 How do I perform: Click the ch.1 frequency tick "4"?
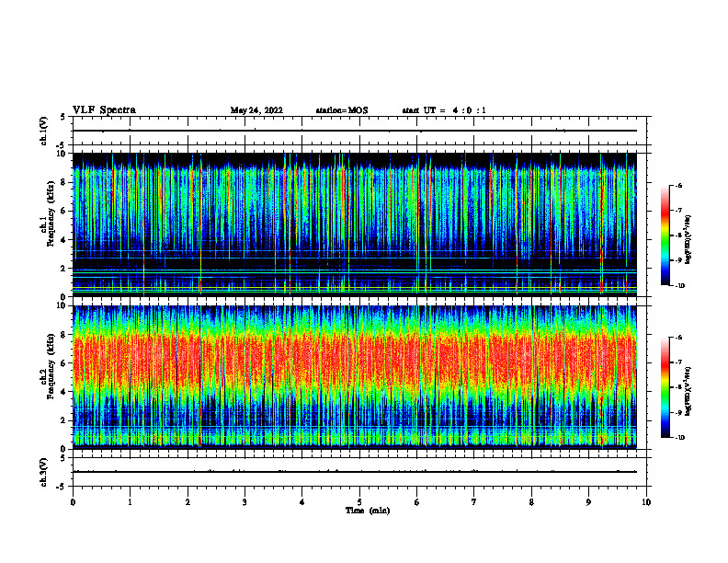[x=64, y=240]
